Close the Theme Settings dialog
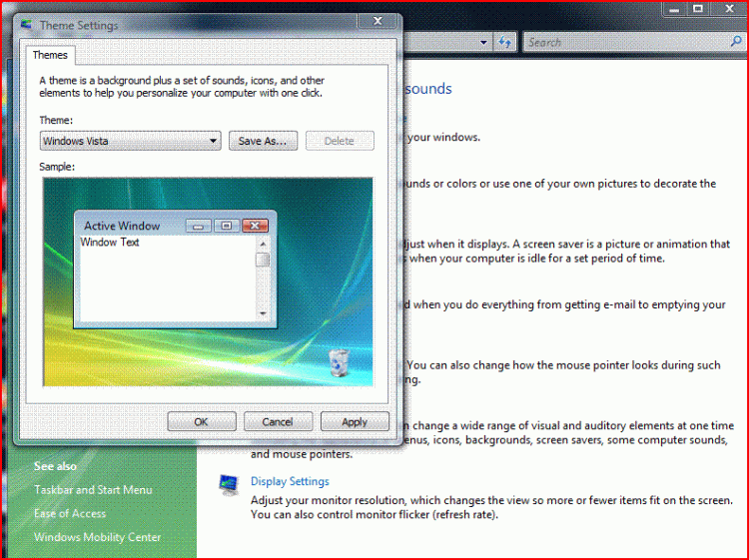Image resolution: width=749 pixels, height=560 pixels. click(x=377, y=21)
